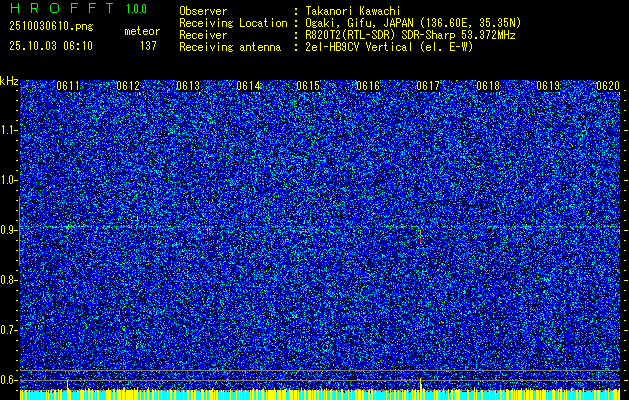
Task: Click the meteor count 137
Action: tap(148, 46)
